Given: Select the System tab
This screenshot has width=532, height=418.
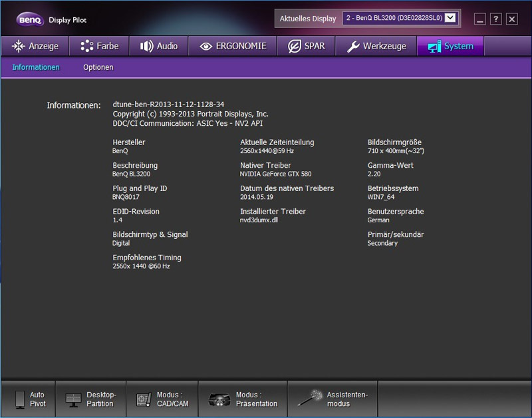Looking at the screenshot, I should [x=450, y=46].
